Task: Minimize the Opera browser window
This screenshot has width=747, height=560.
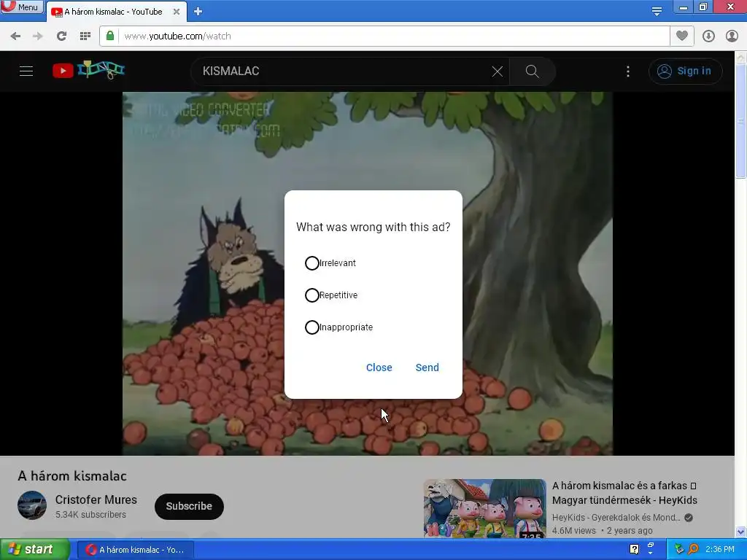Action: coord(683,7)
